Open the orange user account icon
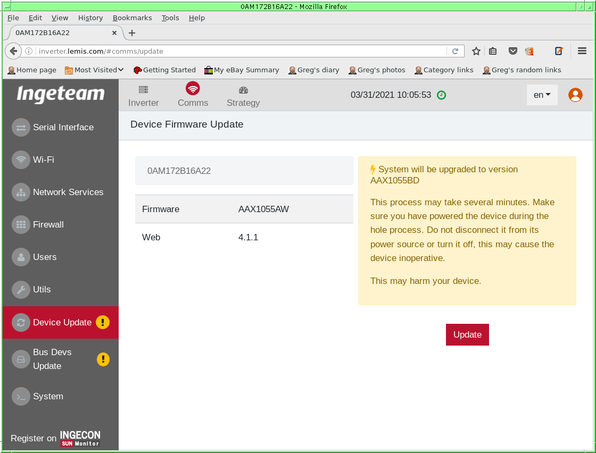This screenshot has width=596, height=453. [x=575, y=95]
